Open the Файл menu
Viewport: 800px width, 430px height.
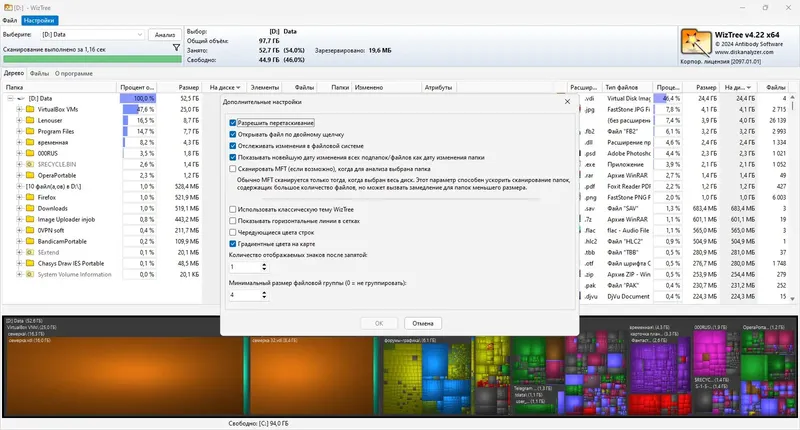(x=10, y=20)
